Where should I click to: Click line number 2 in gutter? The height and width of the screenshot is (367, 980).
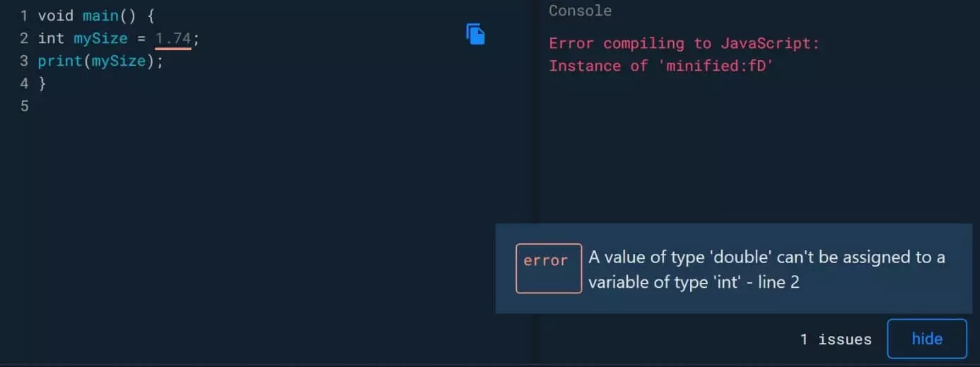[x=25, y=38]
